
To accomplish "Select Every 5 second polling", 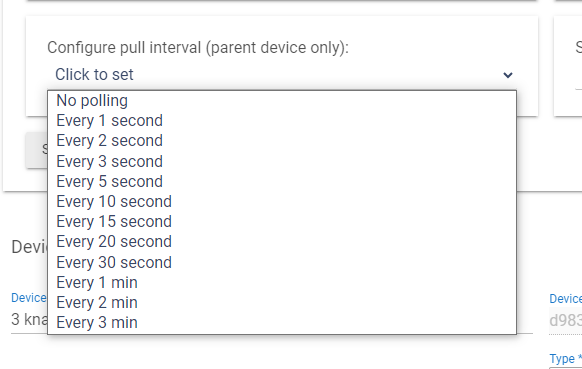I will pyautogui.click(x=282, y=182).
